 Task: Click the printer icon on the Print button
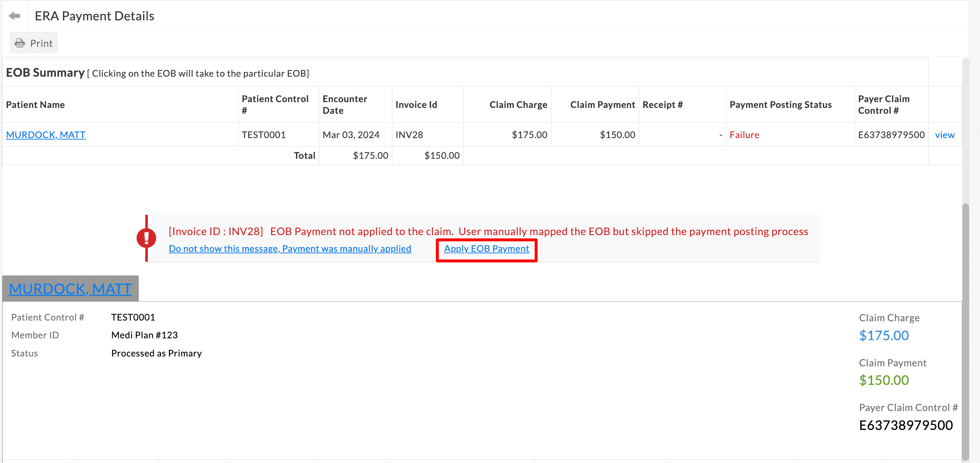click(21, 43)
